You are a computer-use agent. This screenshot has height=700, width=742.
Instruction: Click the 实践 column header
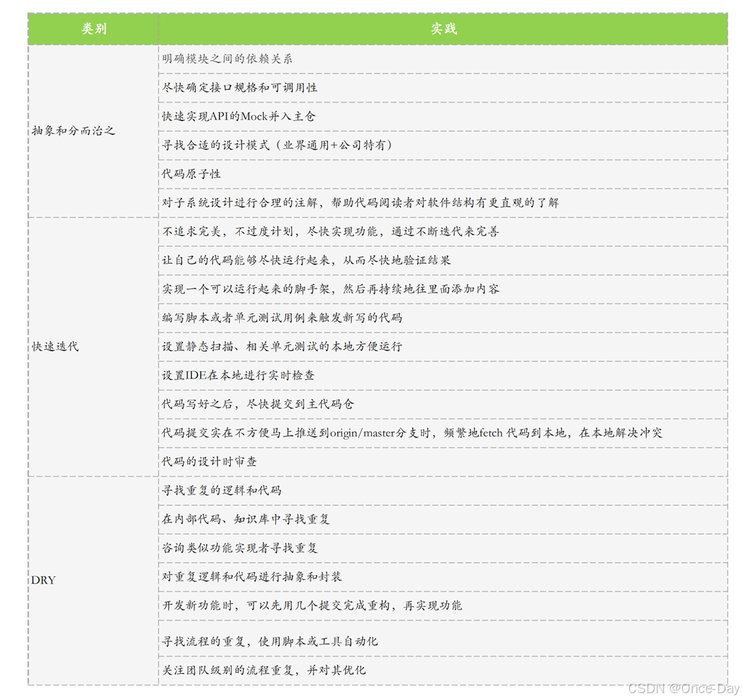coord(443,29)
